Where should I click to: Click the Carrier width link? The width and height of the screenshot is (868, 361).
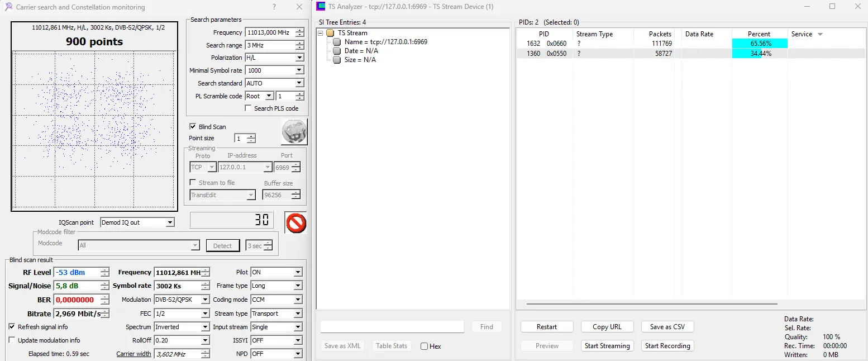click(x=133, y=354)
